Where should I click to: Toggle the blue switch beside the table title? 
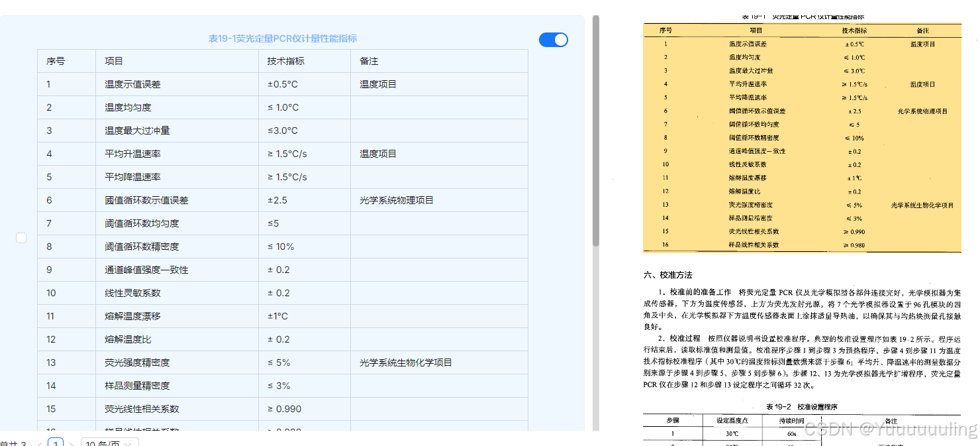554,40
